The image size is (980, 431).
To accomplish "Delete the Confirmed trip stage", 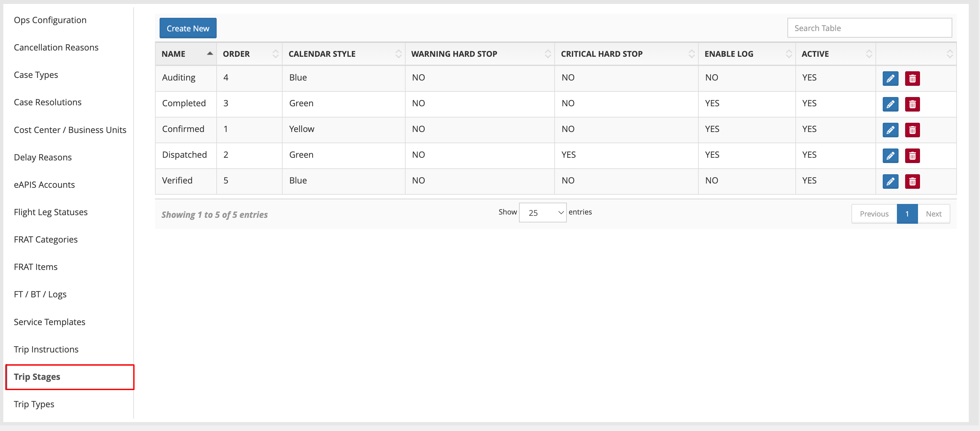I will [x=912, y=130].
